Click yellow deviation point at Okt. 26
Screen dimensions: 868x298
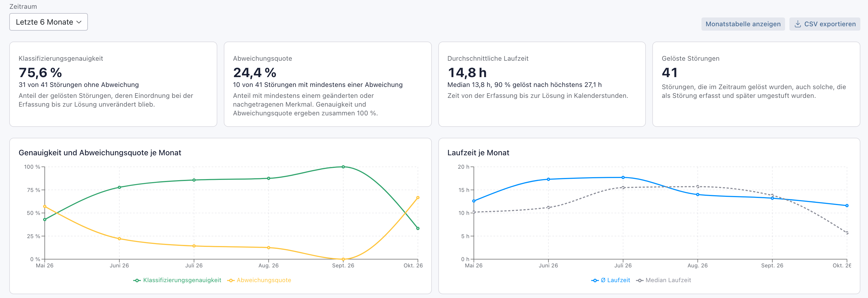coord(418,198)
